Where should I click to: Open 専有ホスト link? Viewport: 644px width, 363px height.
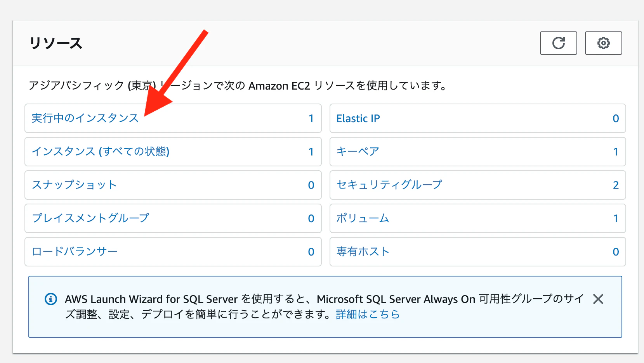[363, 252]
